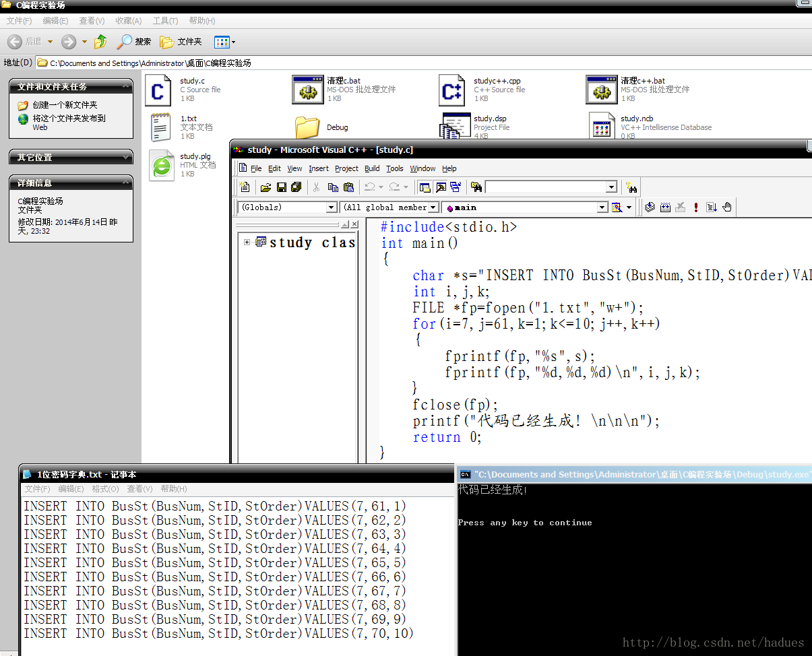Click the find text input box
Screen dimensions: 812x656
(x=546, y=187)
